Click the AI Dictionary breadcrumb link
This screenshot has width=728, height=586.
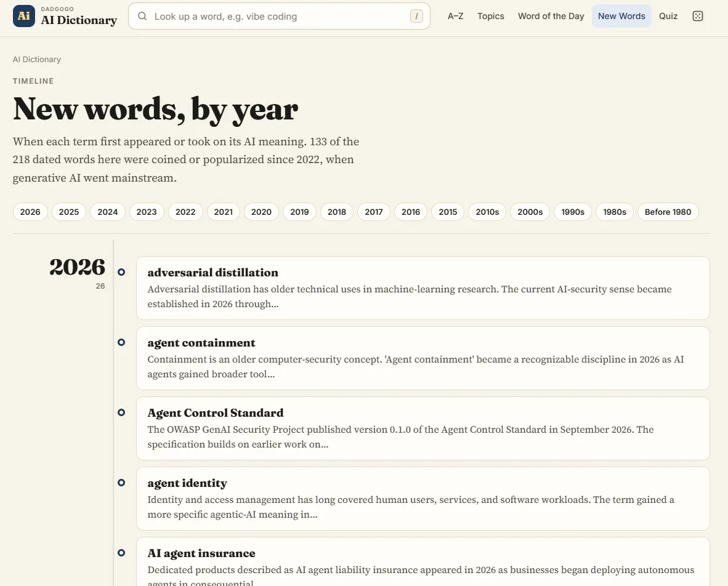coord(37,59)
